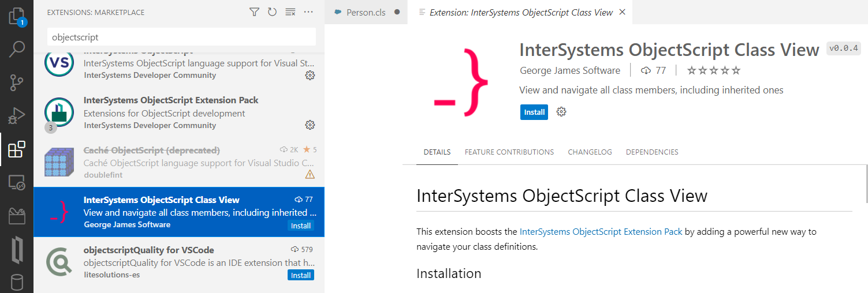
Task: Open the Search view in activity bar
Action: tap(17, 49)
